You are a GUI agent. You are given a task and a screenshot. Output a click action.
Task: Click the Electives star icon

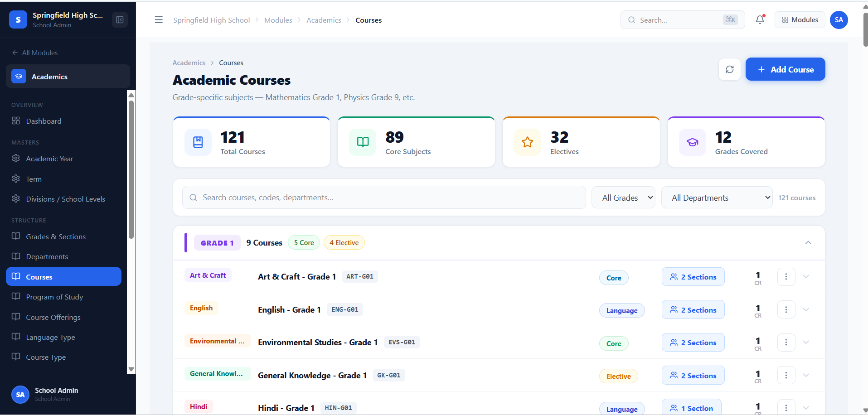(x=528, y=142)
